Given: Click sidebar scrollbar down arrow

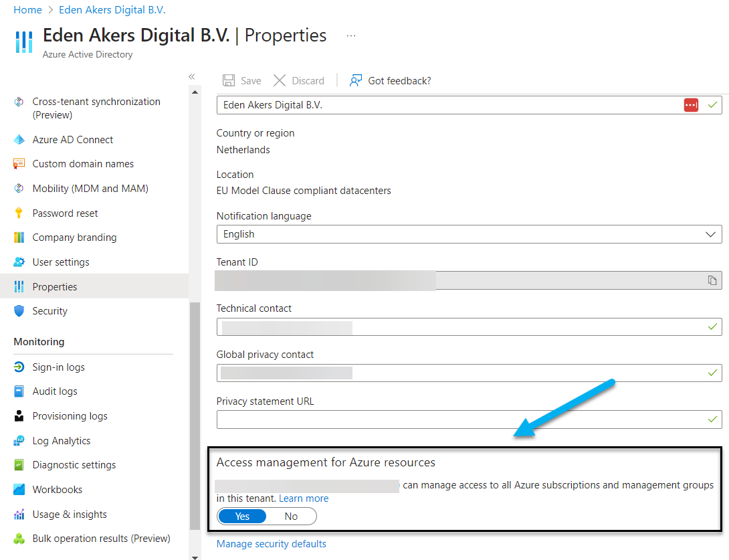Looking at the screenshot, I should click(195, 557).
